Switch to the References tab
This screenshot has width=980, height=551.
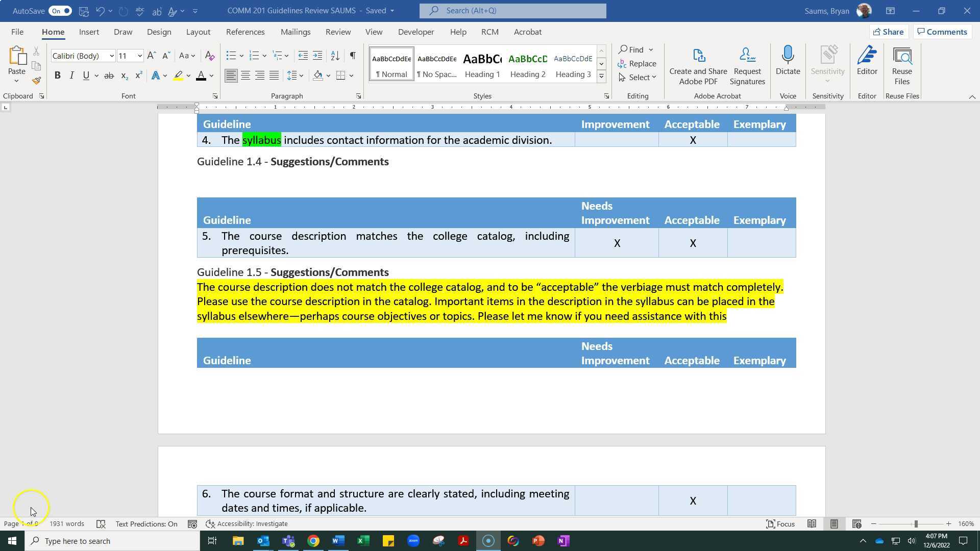point(246,32)
